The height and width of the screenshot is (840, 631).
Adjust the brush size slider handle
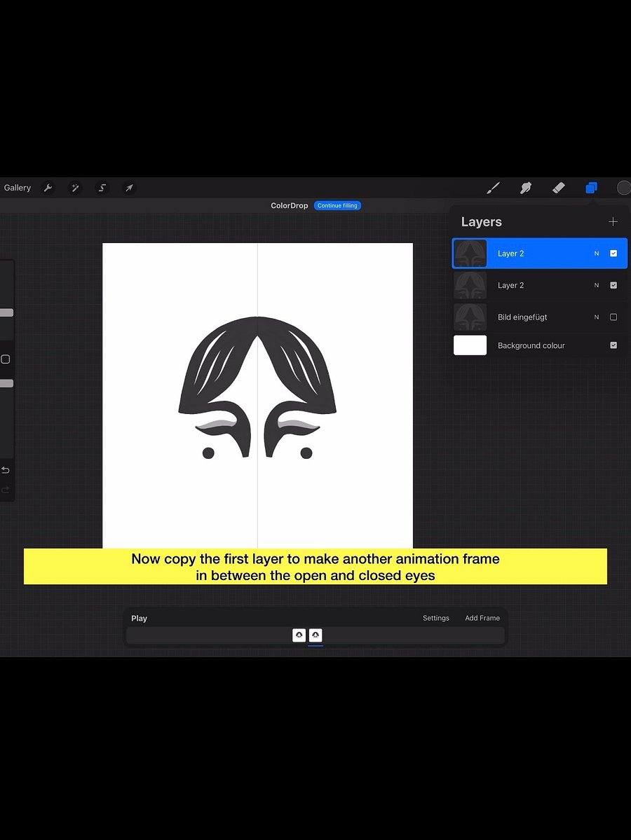click(x=6, y=313)
